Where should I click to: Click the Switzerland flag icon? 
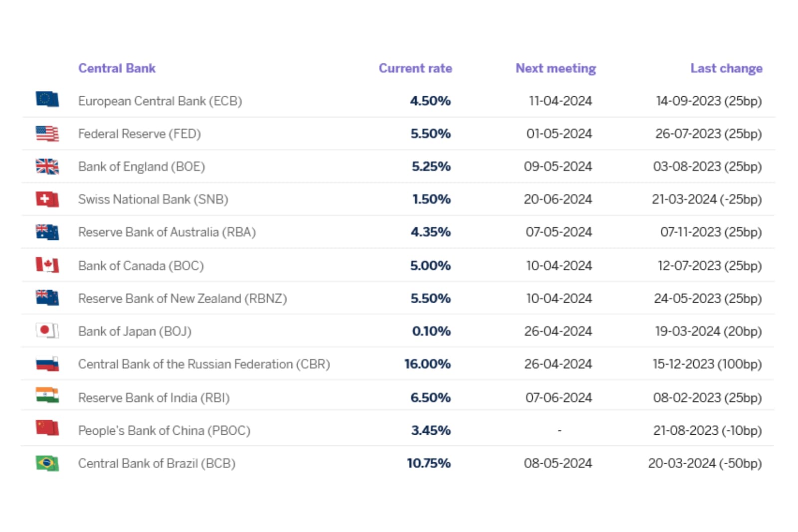point(47,199)
